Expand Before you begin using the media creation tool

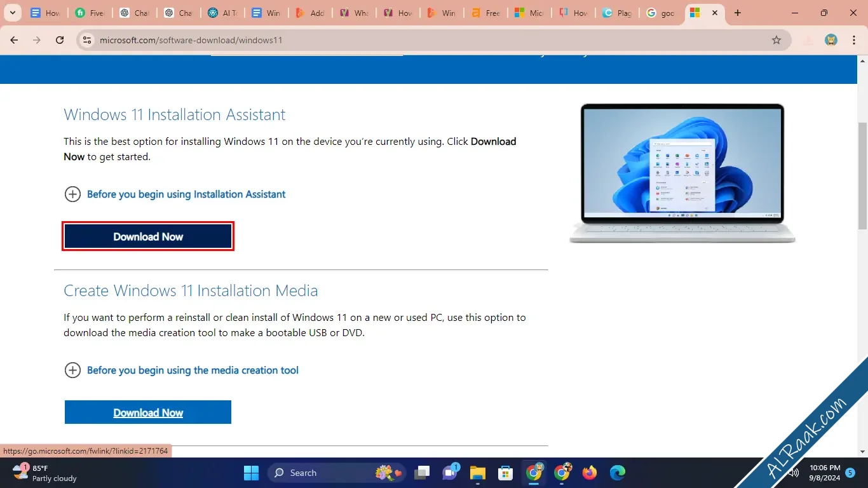click(x=181, y=370)
